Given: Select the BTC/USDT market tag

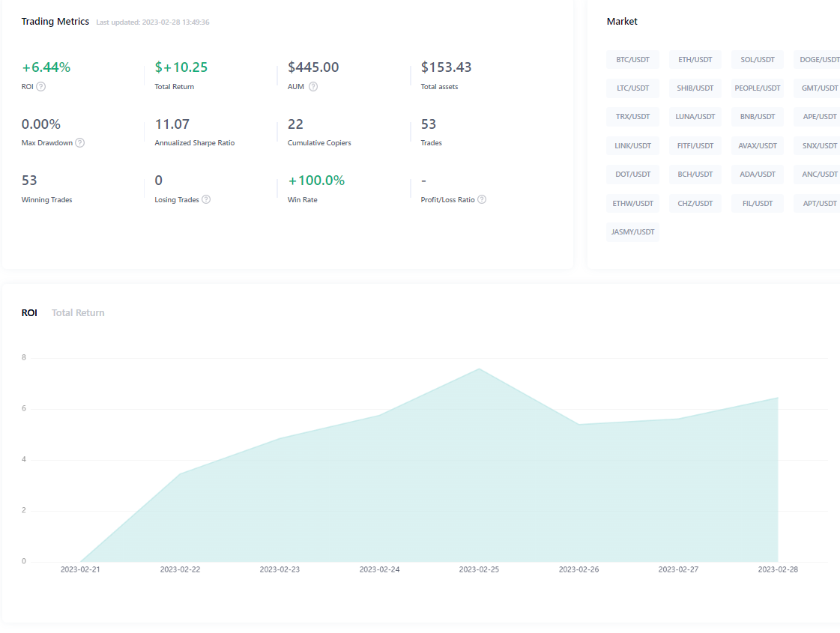Looking at the screenshot, I should point(632,59).
